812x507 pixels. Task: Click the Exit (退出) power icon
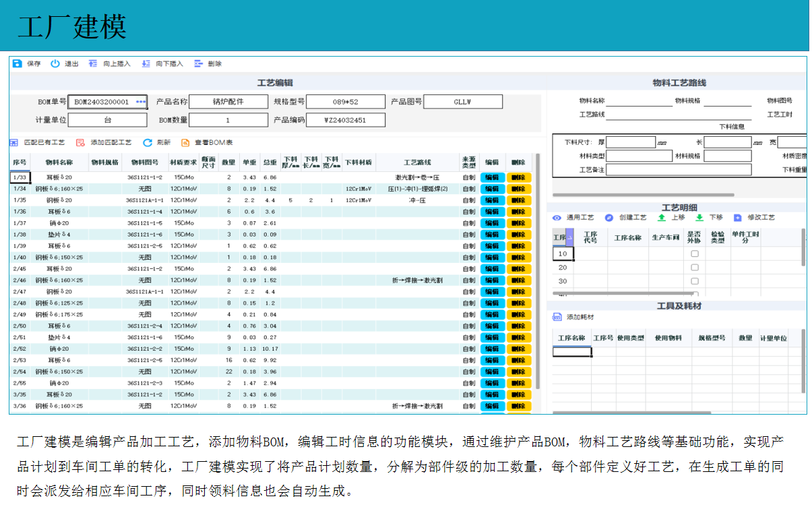pyautogui.click(x=56, y=63)
